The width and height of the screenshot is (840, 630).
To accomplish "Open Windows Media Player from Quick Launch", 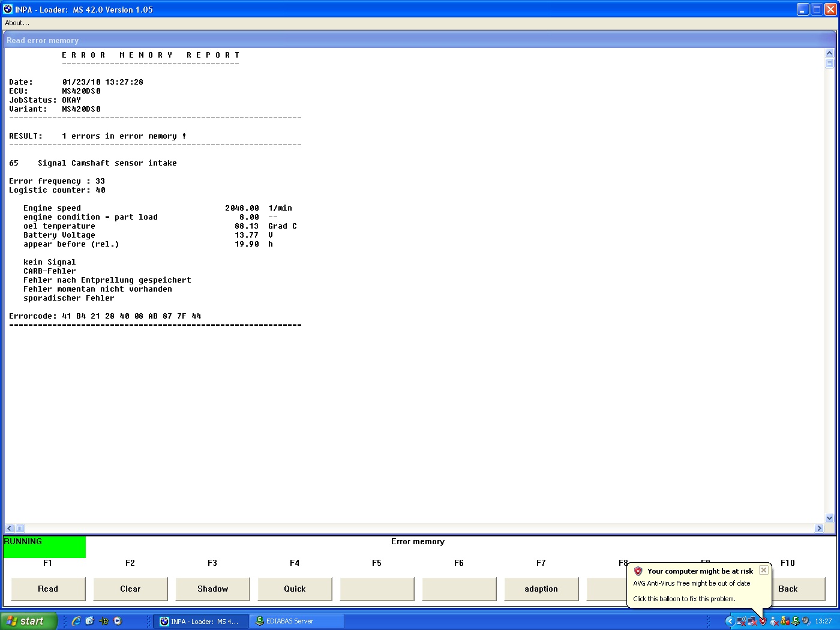I will 118,621.
